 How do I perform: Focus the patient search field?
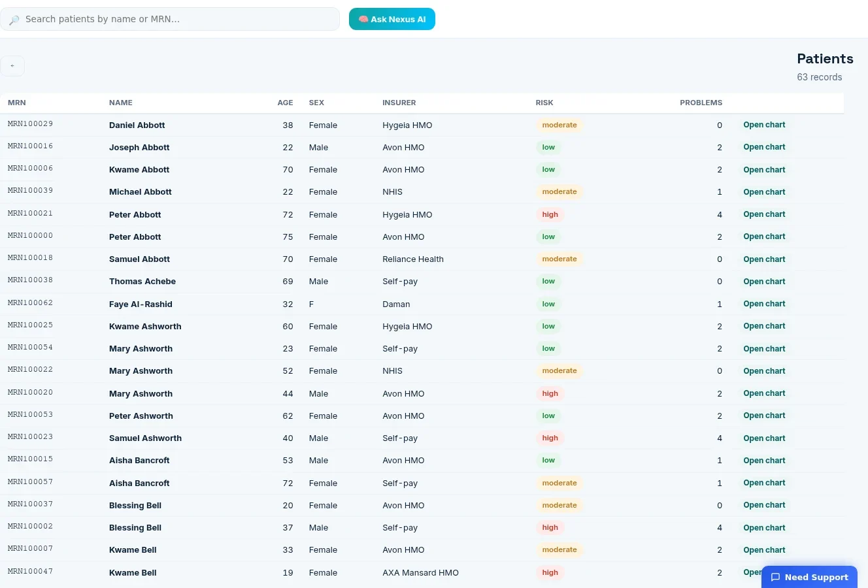[170, 19]
